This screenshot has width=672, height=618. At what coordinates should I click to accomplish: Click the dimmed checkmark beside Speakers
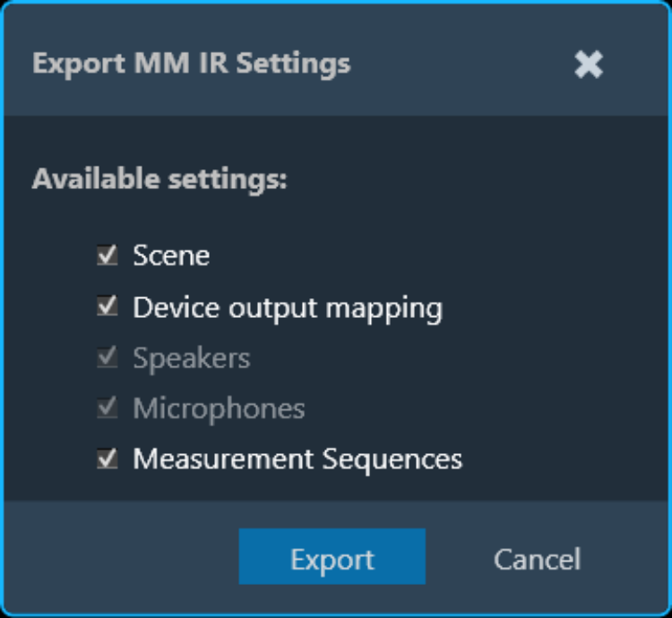pyautogui.click(x=108, y=358)
